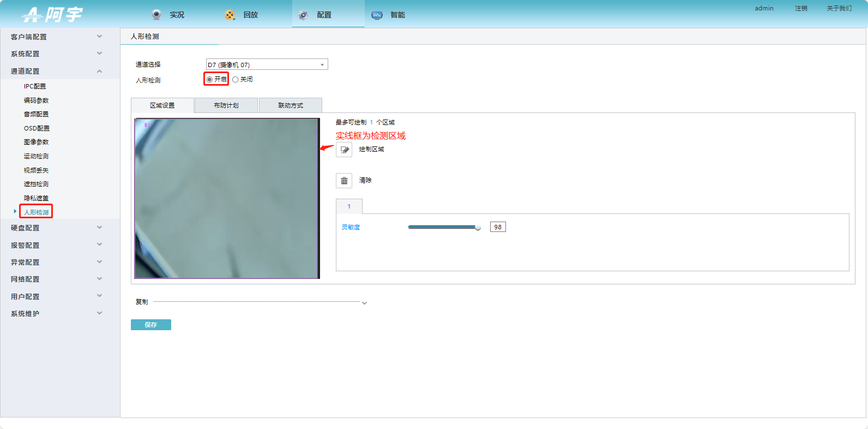Click the 人形检测 page title tab
Image resolution: width=868 pixels, height=429 pixels.
[145, 37]
